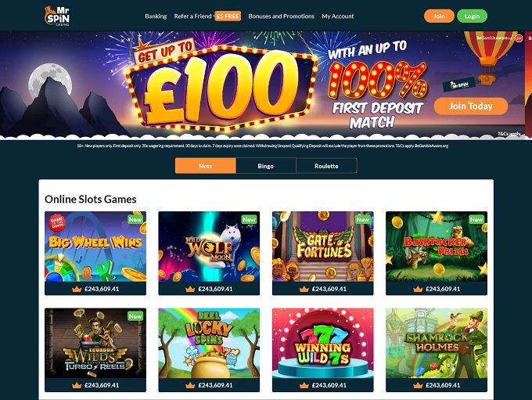Click the New badge on Bushtucker Prizes

(476, 220)
